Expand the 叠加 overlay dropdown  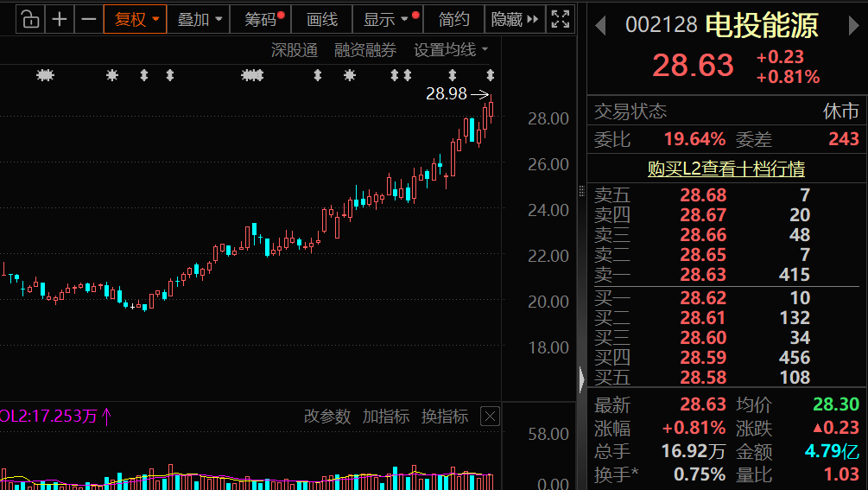tap(200, 19)
